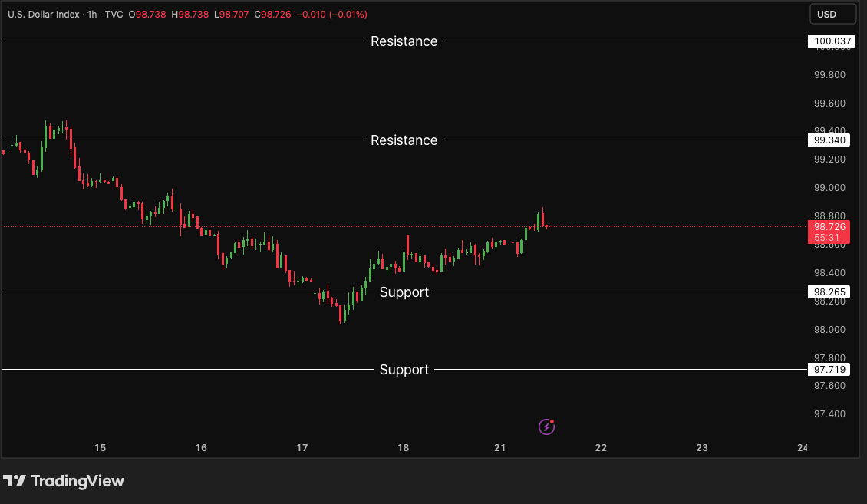The height and width of the screenshot is (504, 867).
Task: Click the purple lightning event icon
Action: 546,427
